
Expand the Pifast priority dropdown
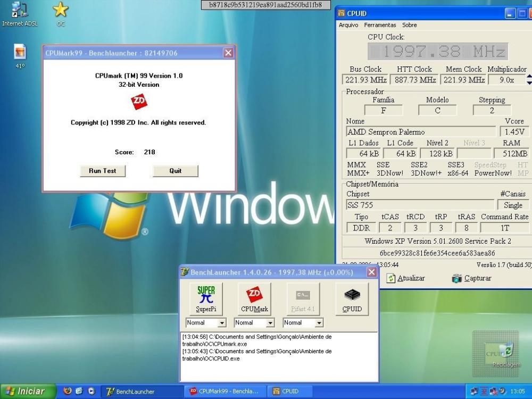pyautogui.click(x=319, y=323)
